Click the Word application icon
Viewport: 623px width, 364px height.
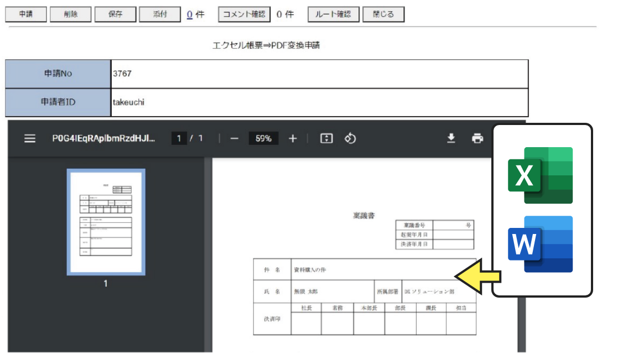(x=541, y=244)
